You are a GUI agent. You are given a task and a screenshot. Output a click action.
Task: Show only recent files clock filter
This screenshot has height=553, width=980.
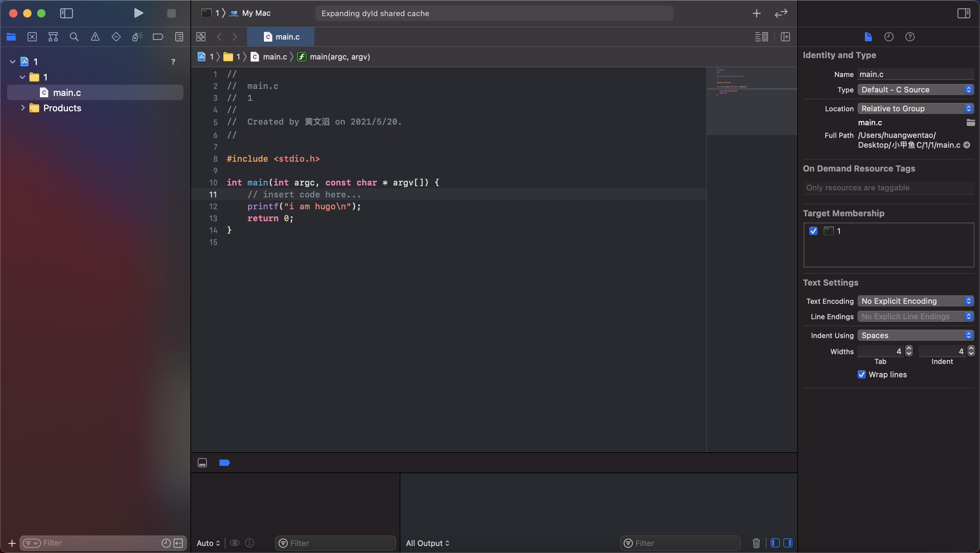(x=166, y=543)
